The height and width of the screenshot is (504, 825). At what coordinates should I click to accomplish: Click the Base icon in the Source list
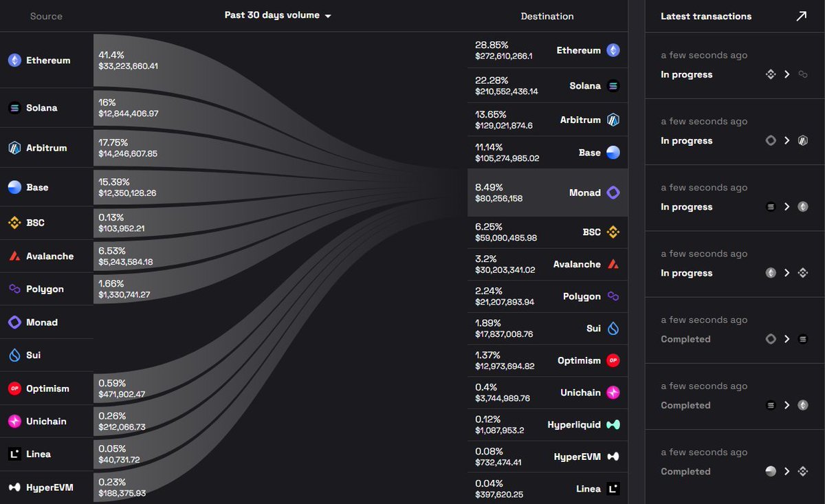click(14, 187)
